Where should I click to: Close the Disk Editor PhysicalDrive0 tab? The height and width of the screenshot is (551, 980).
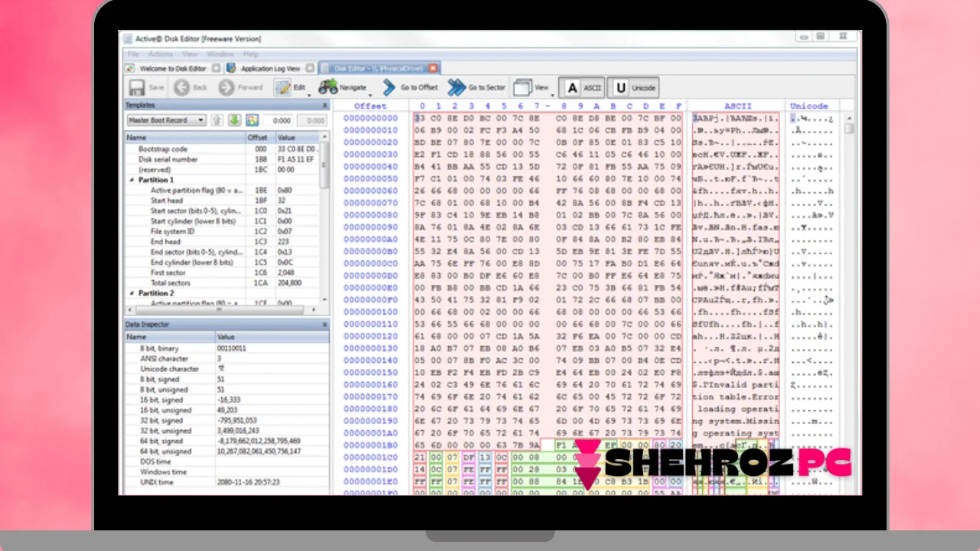point(433,68)
